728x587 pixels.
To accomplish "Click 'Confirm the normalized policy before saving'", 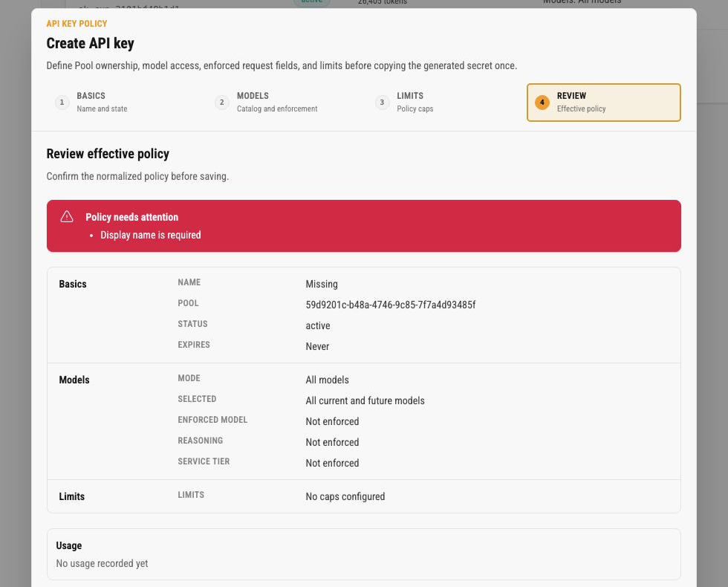I will (x=137, y=177).
